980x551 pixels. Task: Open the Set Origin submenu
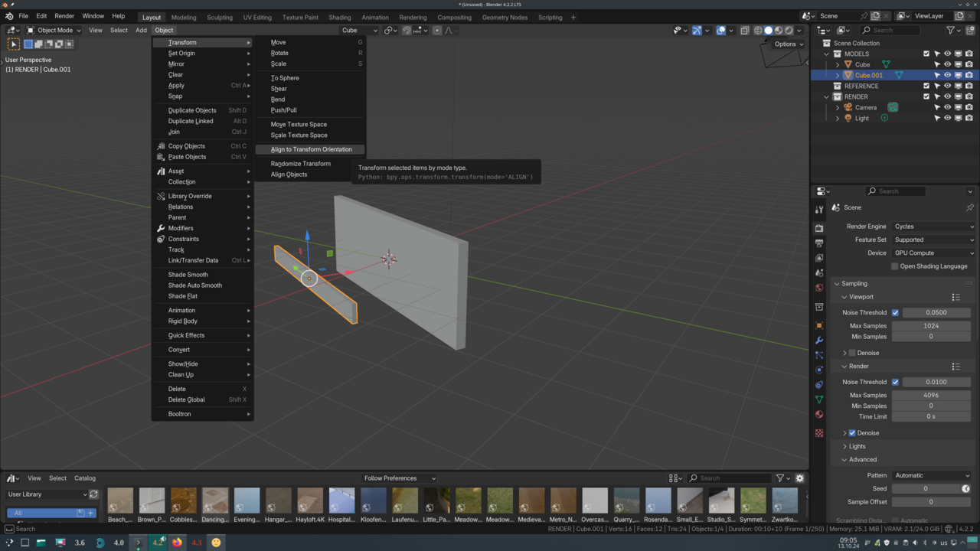tap(203, 54)
